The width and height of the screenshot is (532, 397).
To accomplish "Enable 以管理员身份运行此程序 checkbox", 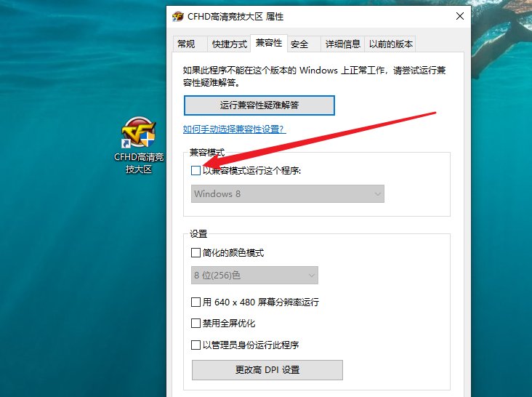I will tap(196, 345).
